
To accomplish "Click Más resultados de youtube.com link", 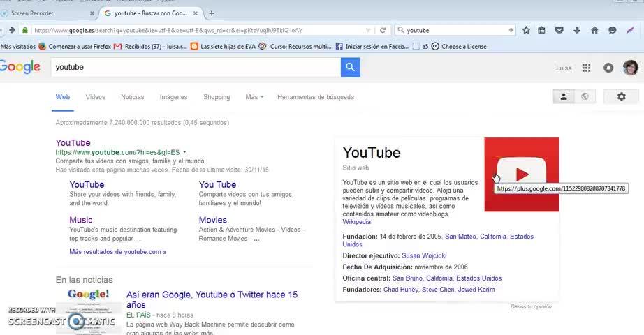I will pyautogui.click(x=117, y=252).
